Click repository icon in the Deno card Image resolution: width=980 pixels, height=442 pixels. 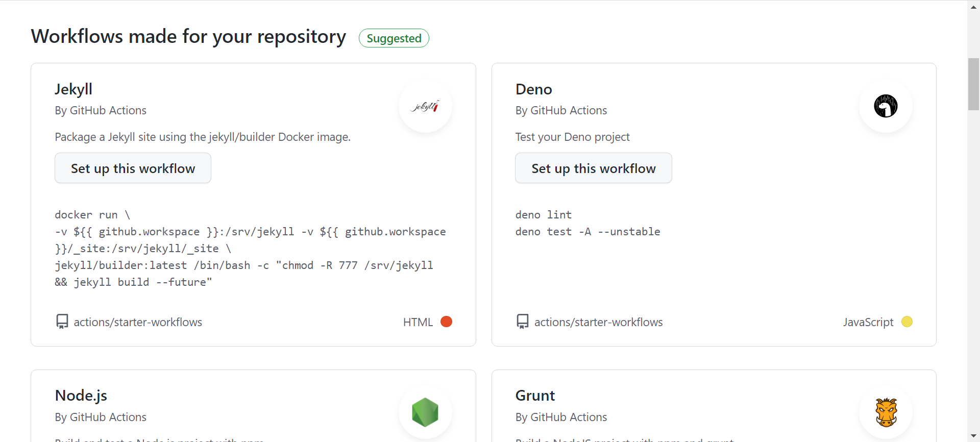click(523, 322)
